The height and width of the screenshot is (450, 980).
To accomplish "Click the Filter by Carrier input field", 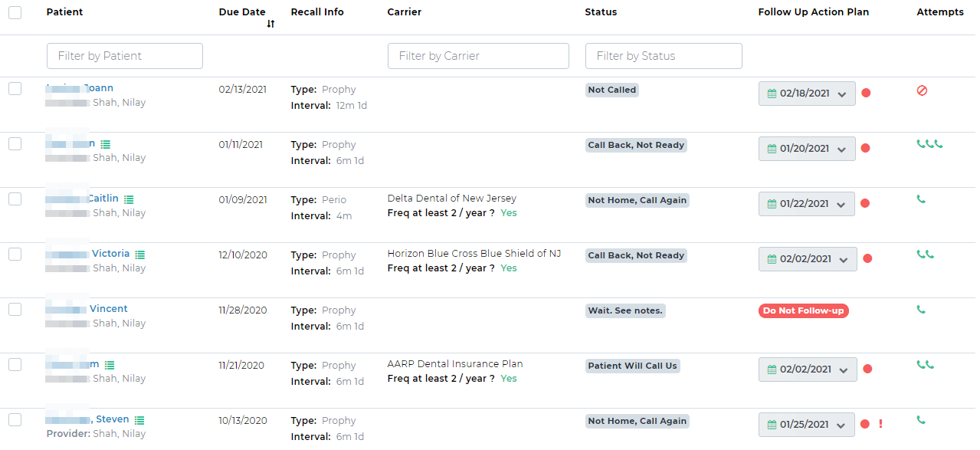I will [x=477, y=55].
